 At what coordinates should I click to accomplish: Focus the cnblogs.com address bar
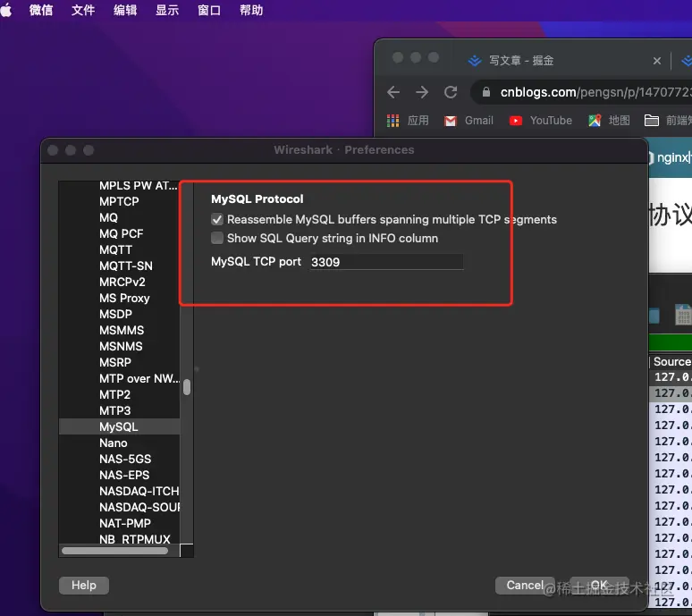pyautogui.click(x=583, y=92)
